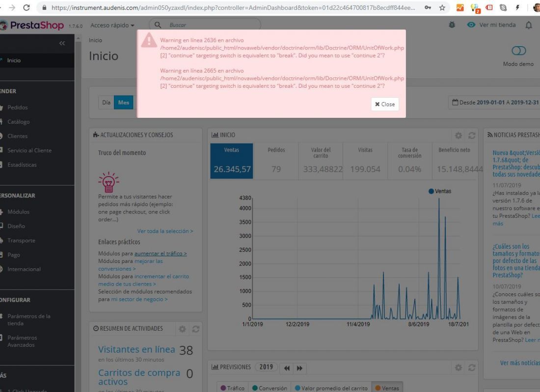Click the Ventas chart legend dot
The height and width of the screenshot is (392, 540).
click(x=431, y=191)
